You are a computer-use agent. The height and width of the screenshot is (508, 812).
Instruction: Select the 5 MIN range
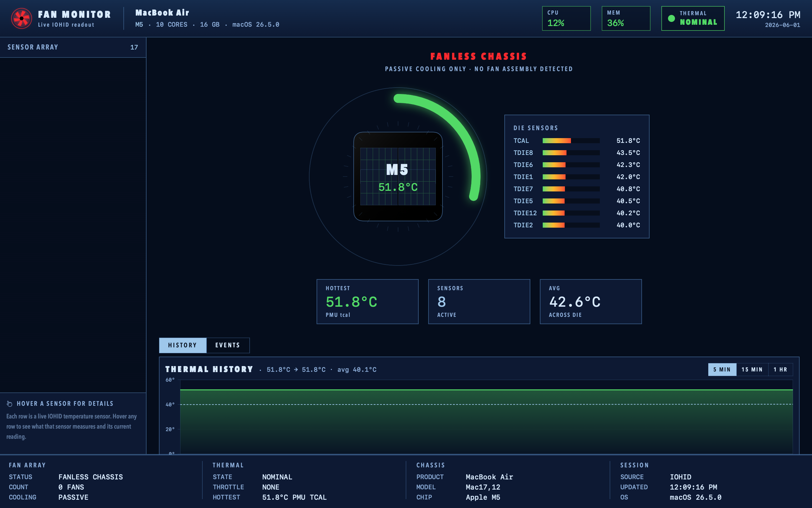tap(722, 370)
